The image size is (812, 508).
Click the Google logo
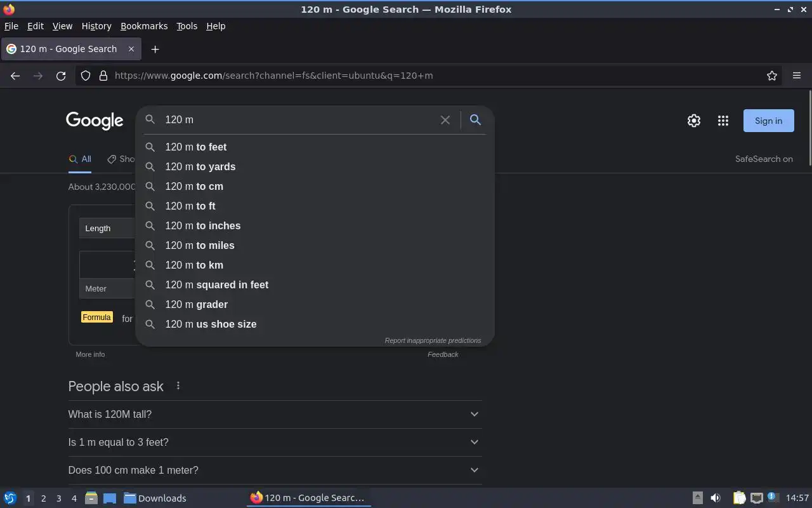click(x=95, y=121)
